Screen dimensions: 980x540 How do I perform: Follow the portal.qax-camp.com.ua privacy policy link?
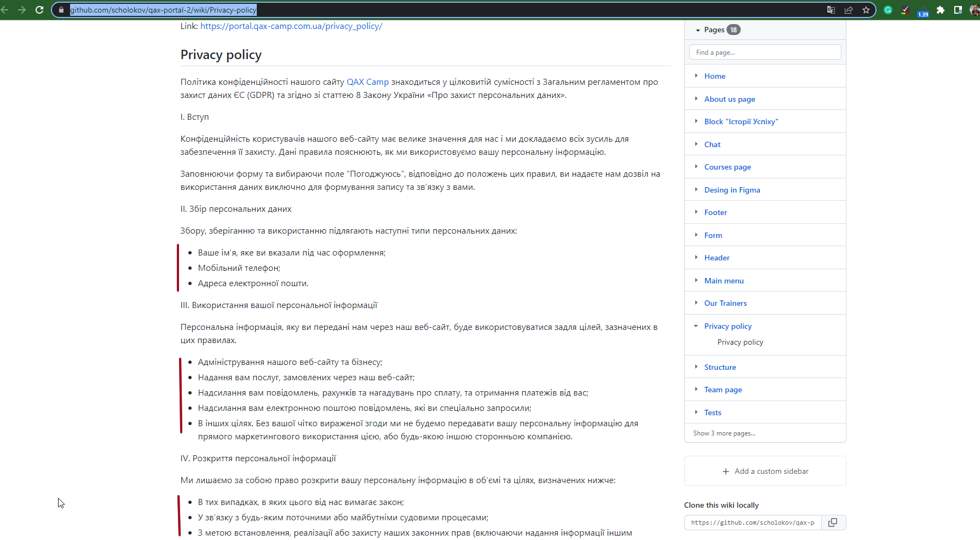[x=291, y=26]
